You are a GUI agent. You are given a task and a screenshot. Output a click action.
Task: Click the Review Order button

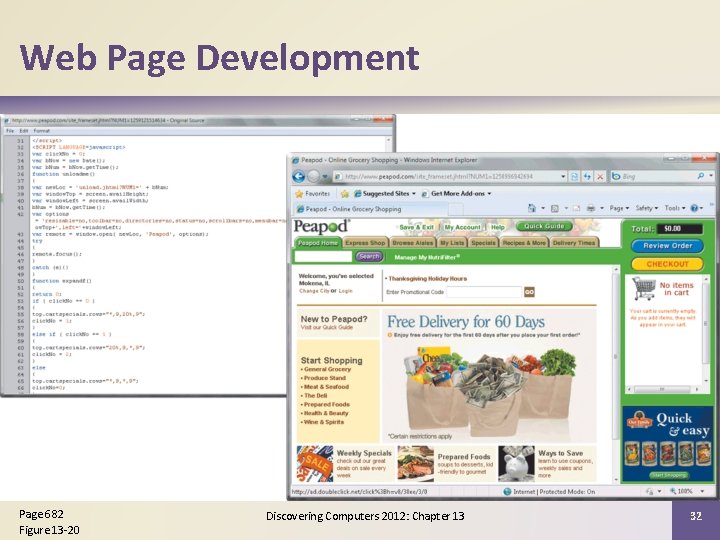pyautogui.click(x=667, y=246)
